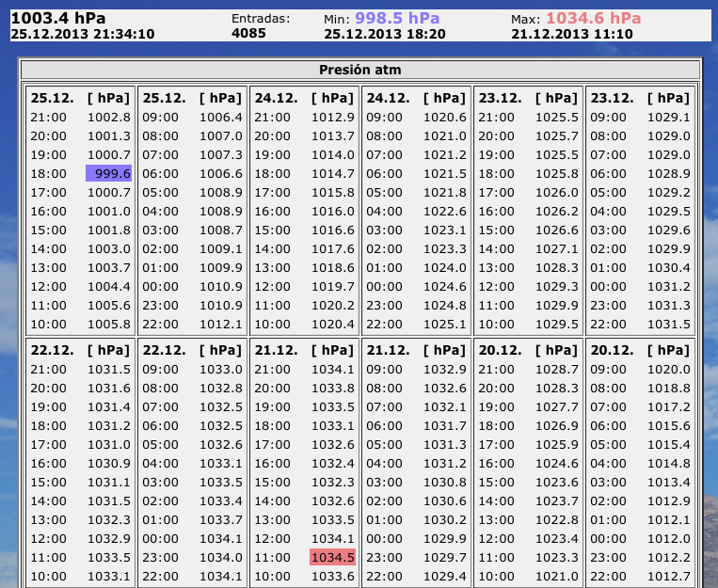Screen dimensions: 718x588
Task: Select the 1015.8 value at 17:00
Action: (x=333, y=192)
